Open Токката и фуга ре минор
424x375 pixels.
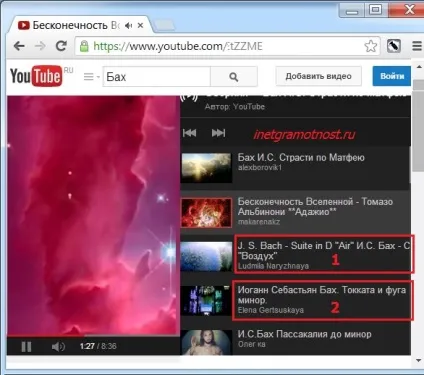pos(322,295)
